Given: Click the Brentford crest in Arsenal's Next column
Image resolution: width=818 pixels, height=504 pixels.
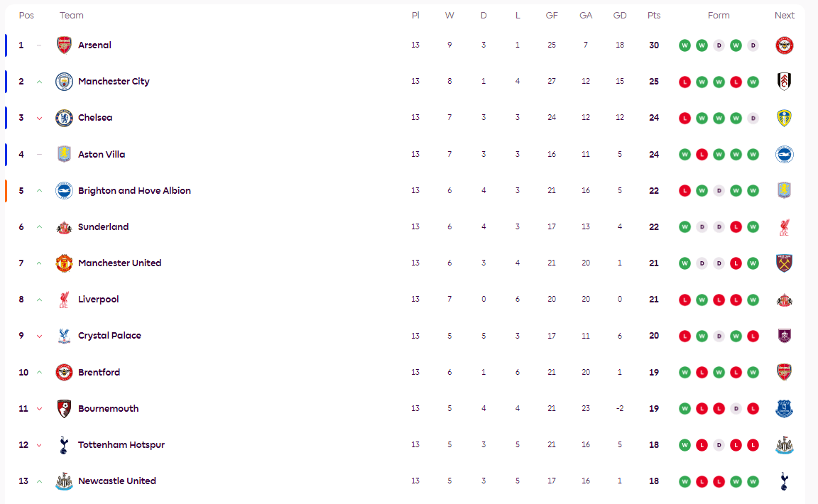Looking at the screenshot, I should (784, 45).
